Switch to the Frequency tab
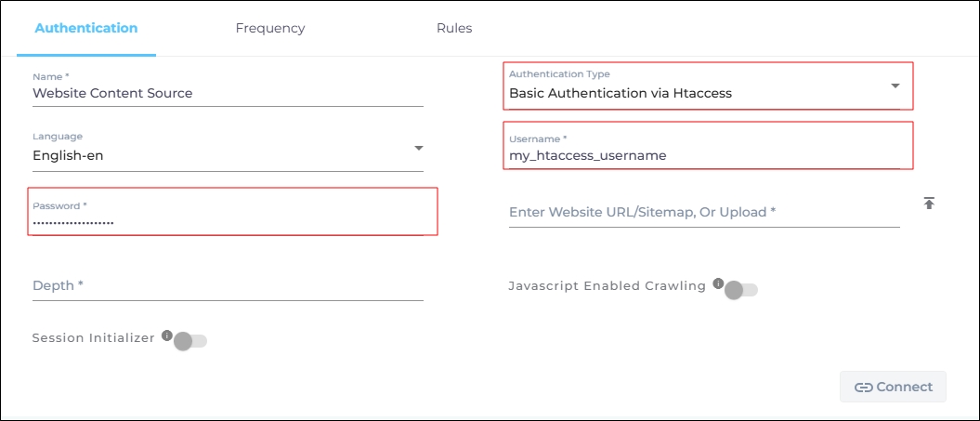Screen dimensions: 980x421 [269, 28]
